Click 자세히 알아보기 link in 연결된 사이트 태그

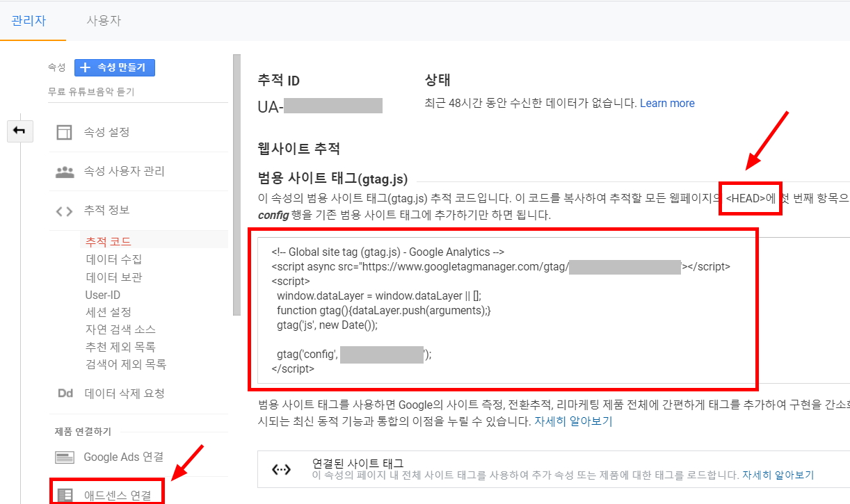pos(778,475)
